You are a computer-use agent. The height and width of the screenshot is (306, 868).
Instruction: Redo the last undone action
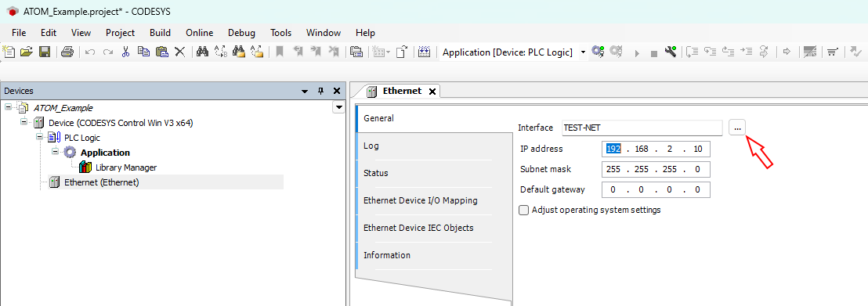click(x=108, y=52)
